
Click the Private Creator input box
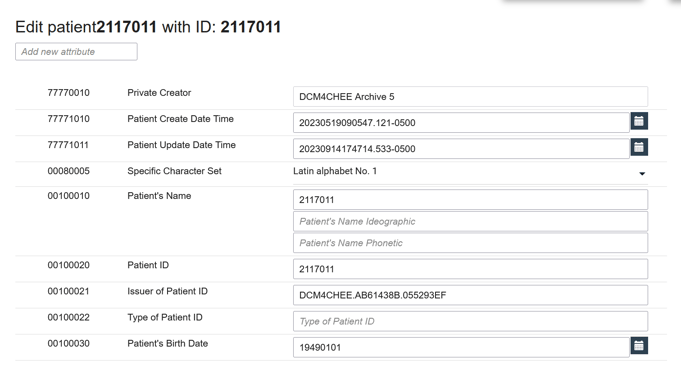pos(470,97)
